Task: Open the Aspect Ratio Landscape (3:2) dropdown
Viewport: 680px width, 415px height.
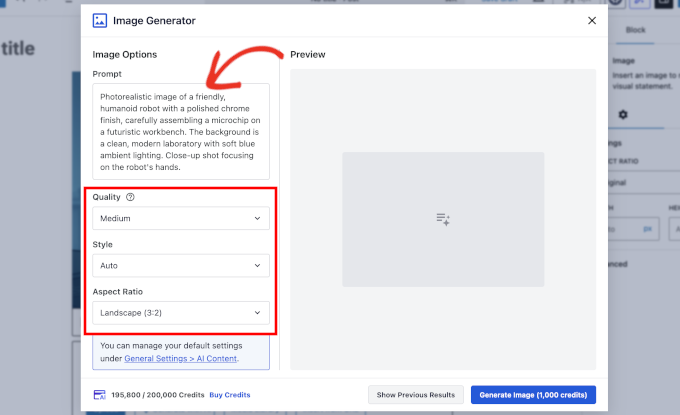Action: coord(181,313)
